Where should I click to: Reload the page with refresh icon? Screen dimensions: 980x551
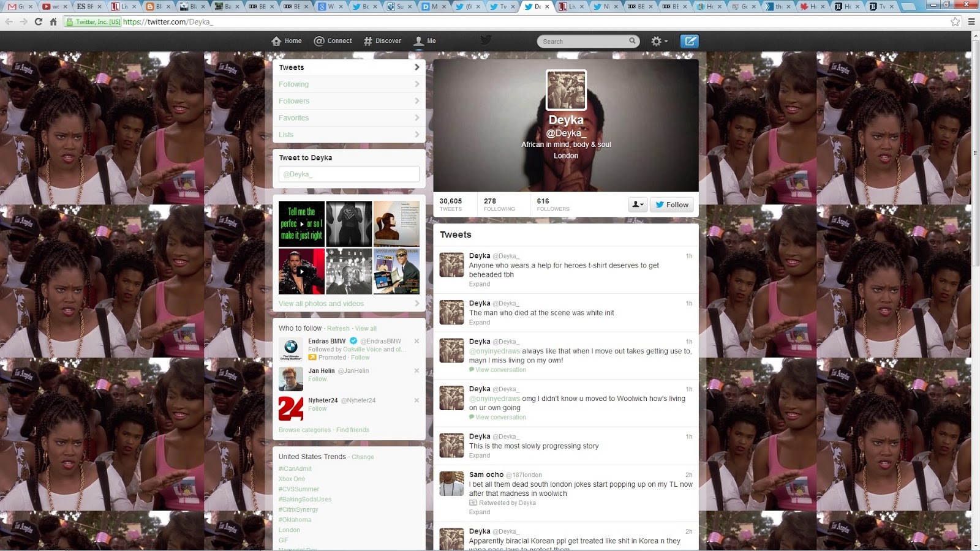(38, 21)
